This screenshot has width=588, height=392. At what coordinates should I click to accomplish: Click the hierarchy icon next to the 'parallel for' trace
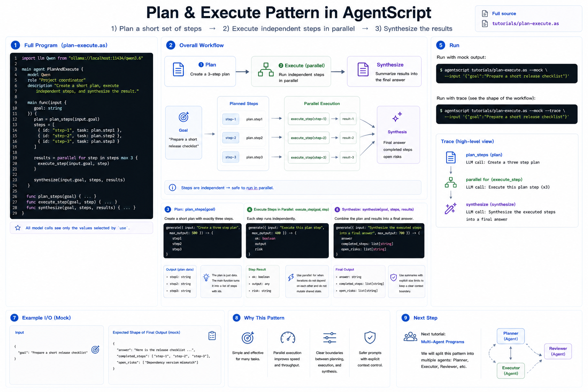click(x=451, y=183)
